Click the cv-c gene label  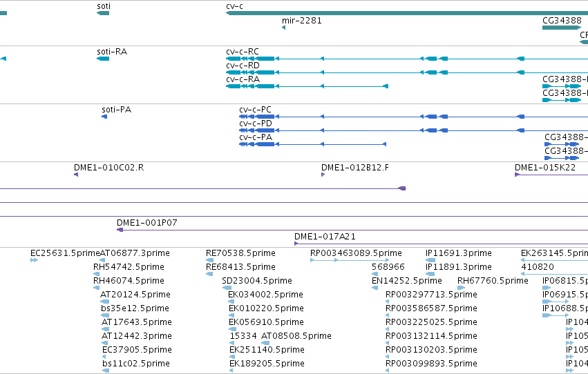pyautogui.click(x=234, y=6)
